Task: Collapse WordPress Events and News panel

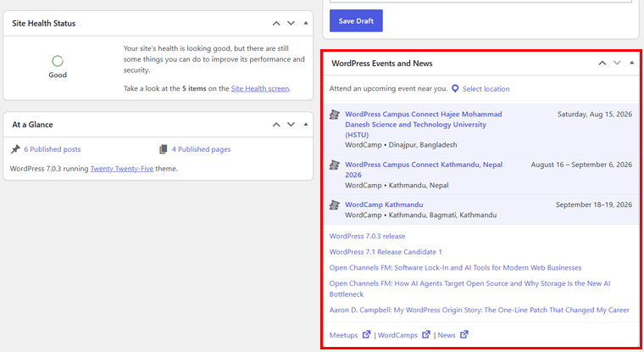Action: point(631,64)
